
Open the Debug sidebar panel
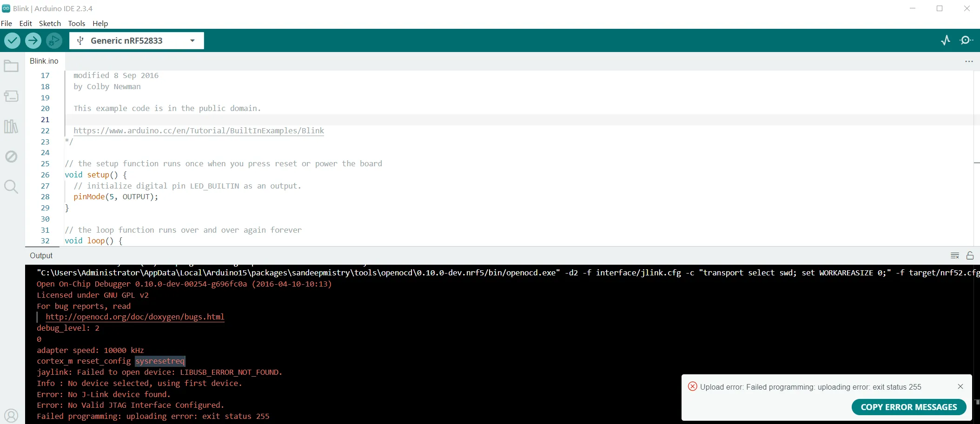pyautogui.click(x=11, y=157)
